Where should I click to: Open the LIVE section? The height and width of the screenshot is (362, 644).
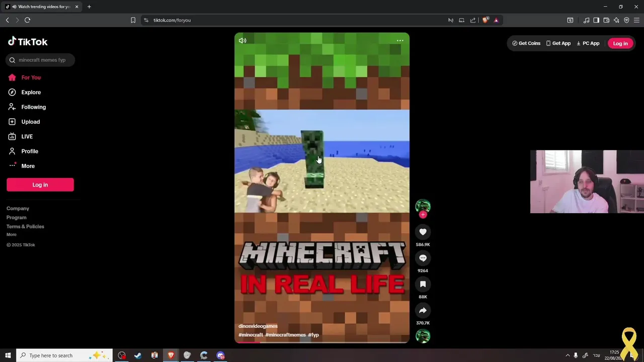click(27, 136)
